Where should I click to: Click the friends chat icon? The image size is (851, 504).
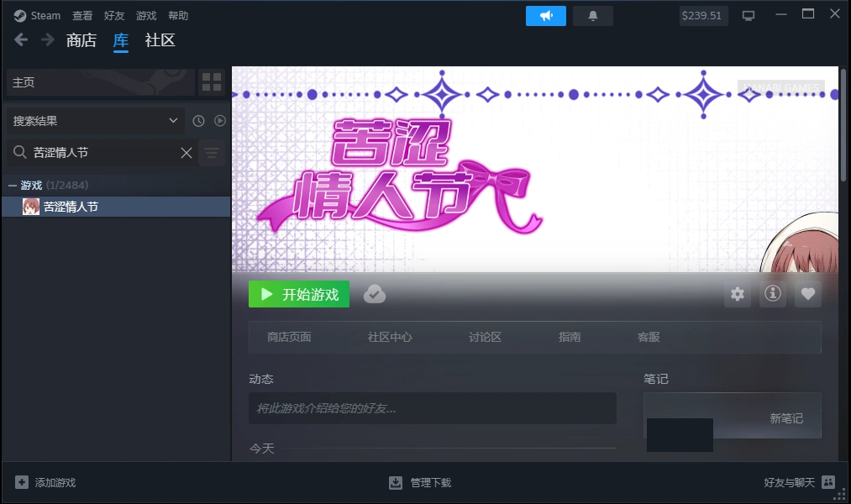[828, 482]
